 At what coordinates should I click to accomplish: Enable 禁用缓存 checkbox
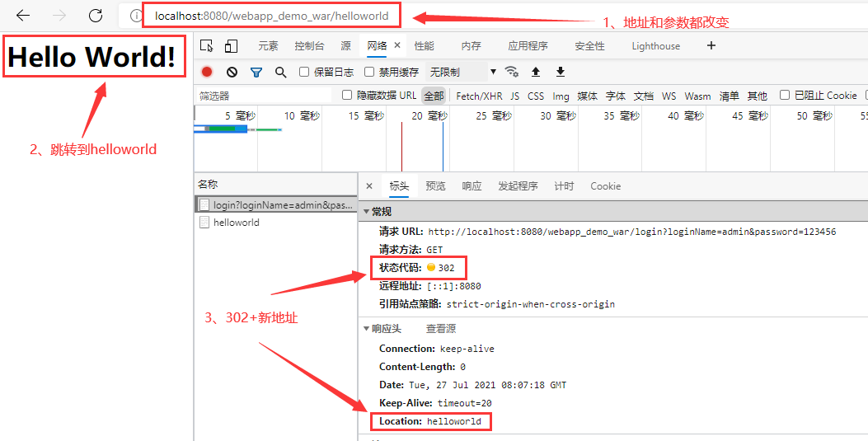click(369, 72)
